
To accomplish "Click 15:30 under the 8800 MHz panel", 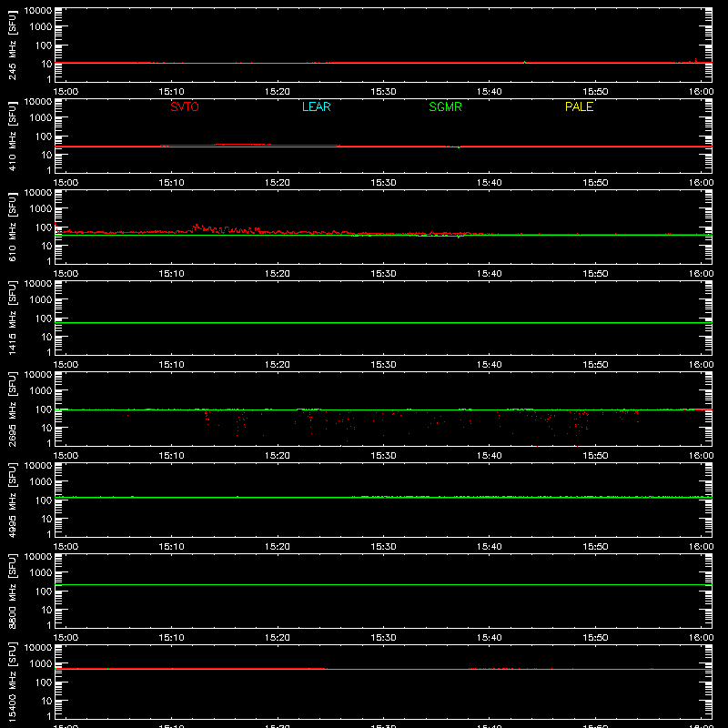I will click(x=383, y=638).
